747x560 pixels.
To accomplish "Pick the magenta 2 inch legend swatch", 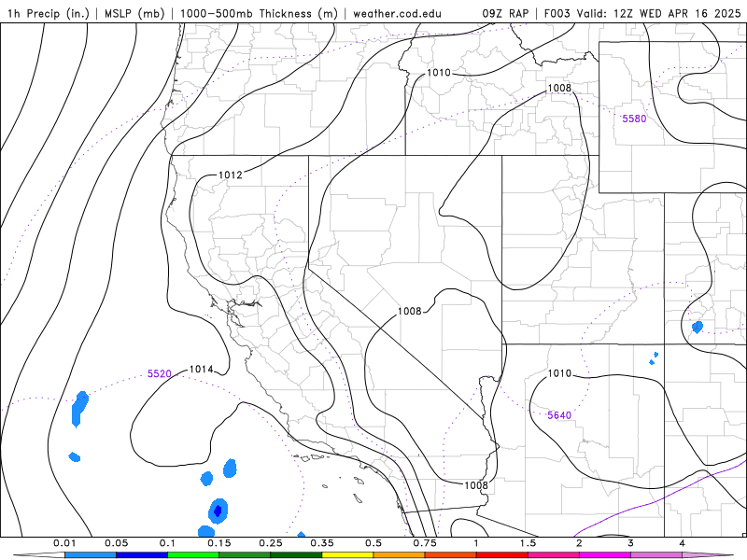I will pos(605,555).
